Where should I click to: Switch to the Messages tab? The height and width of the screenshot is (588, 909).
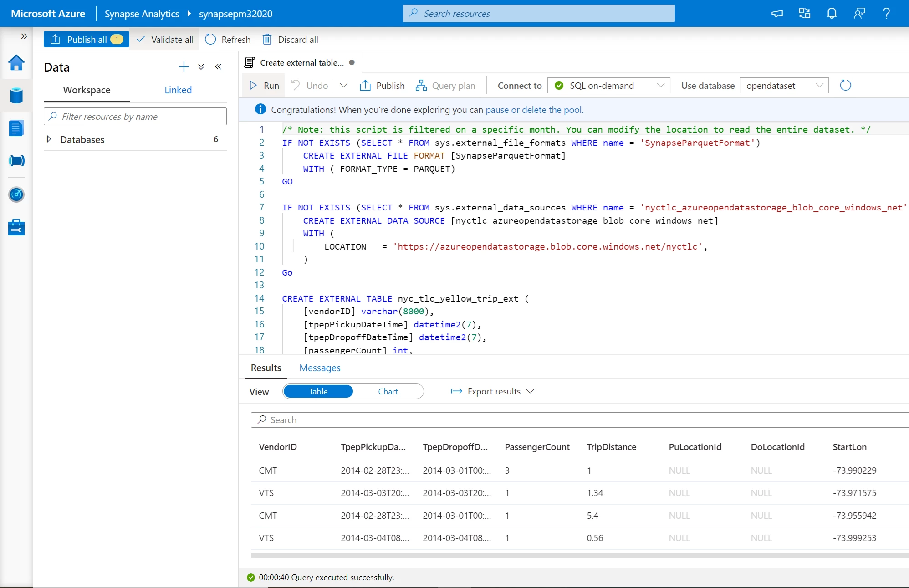[x=319, y=368]
